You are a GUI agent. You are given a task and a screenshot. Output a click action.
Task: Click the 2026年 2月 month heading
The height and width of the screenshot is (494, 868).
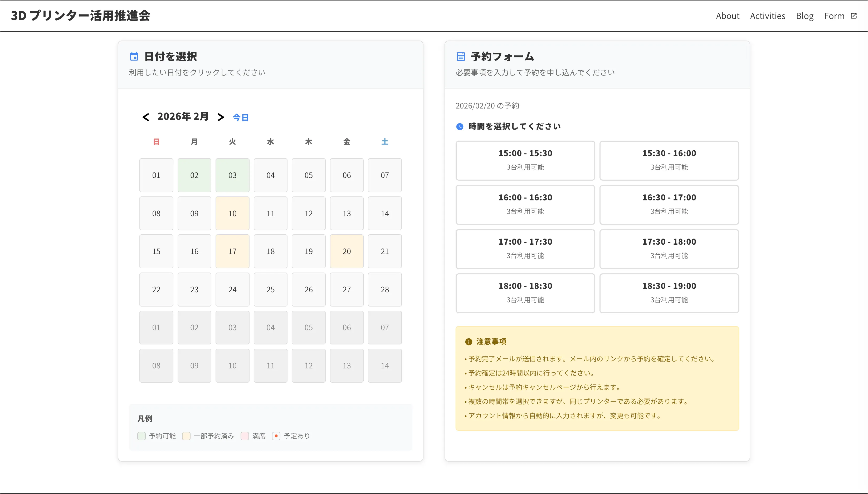(183, 116)
